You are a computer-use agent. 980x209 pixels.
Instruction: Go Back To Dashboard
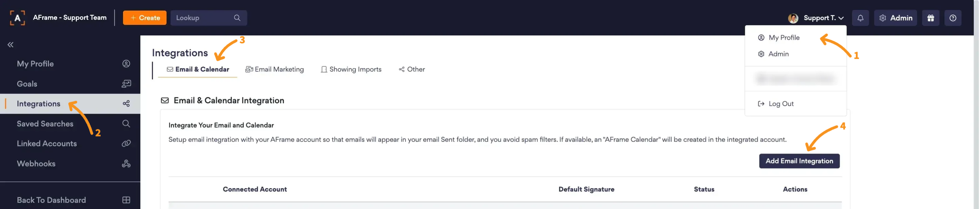(70, 200)
